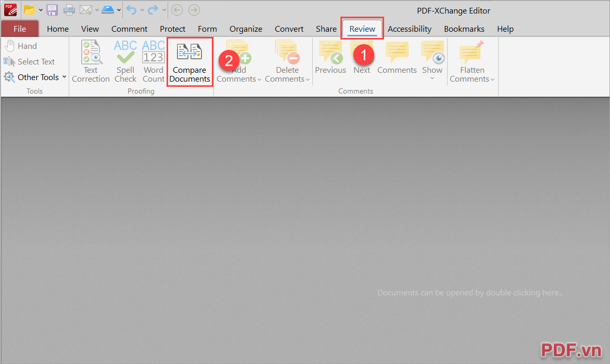Click the Print icon in the quick toolbar
The height and width of the screenshot is (364, 610).
tap(69, 10)
